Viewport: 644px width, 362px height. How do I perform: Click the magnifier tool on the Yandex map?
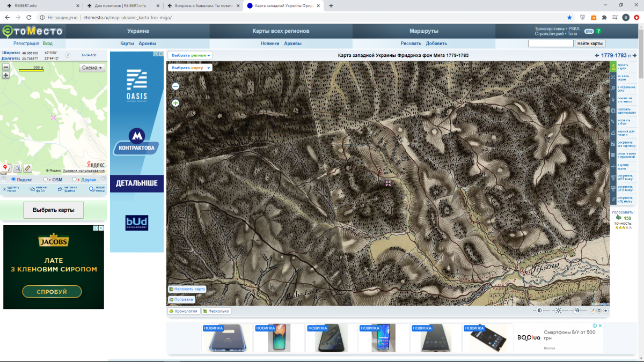17,168
